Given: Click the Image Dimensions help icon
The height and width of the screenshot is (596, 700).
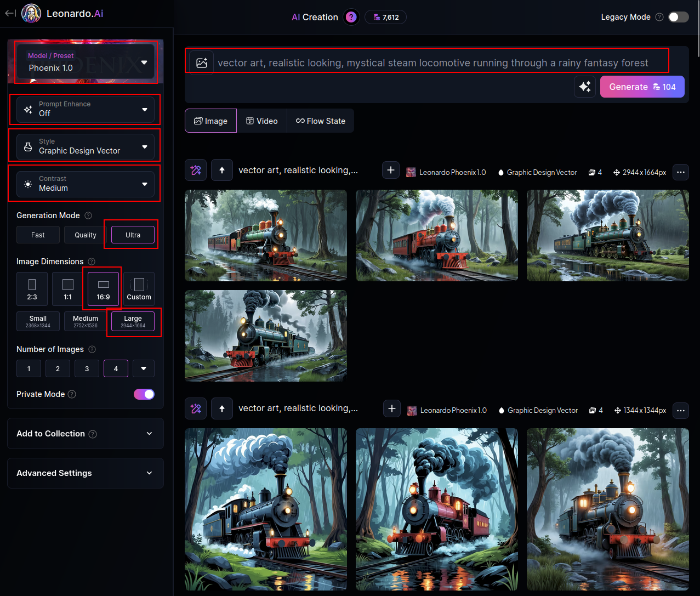Looking at the screenshot, I should [x=92, y=262].
